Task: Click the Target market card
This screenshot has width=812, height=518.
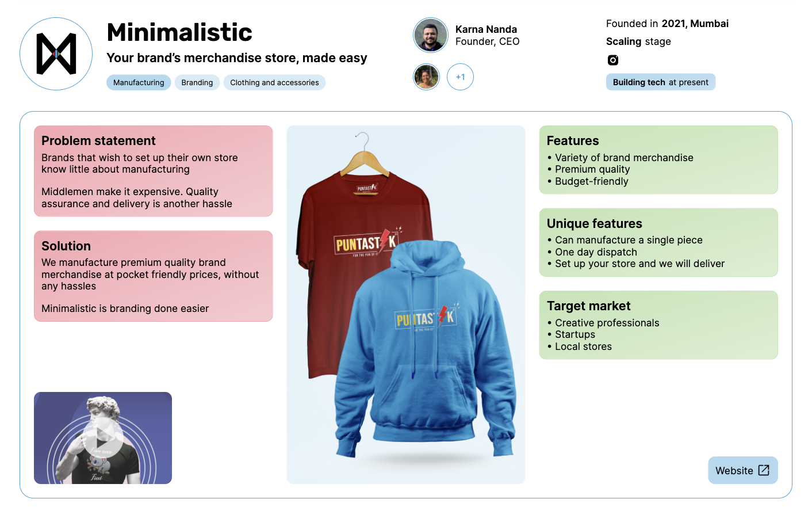Action: click(658, 325)
